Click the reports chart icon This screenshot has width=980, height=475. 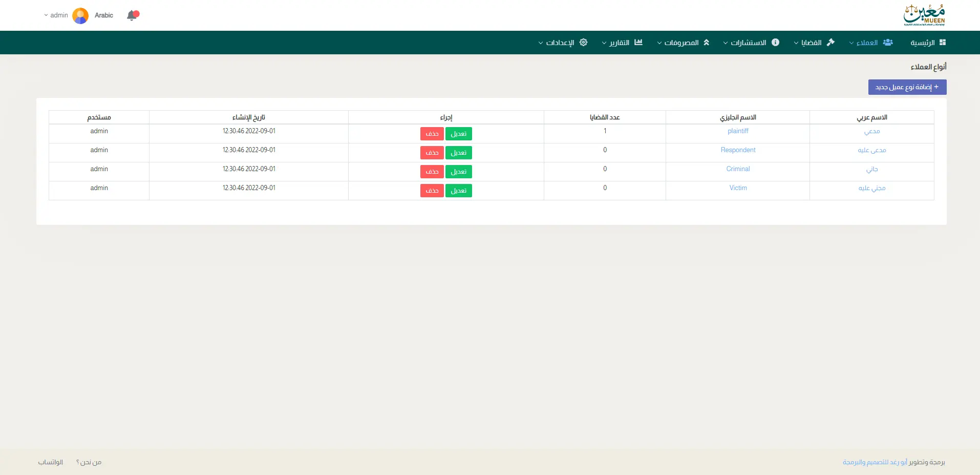click(638, 43)
